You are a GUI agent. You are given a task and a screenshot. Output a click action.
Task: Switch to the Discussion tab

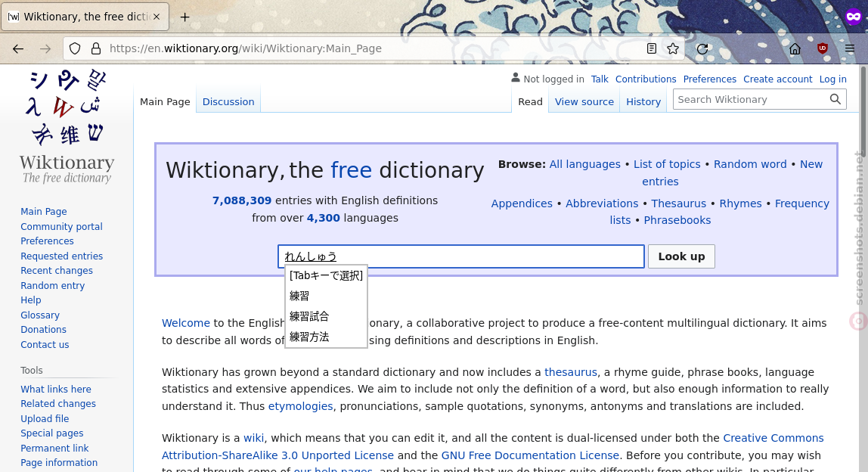(x=228, y=102)
